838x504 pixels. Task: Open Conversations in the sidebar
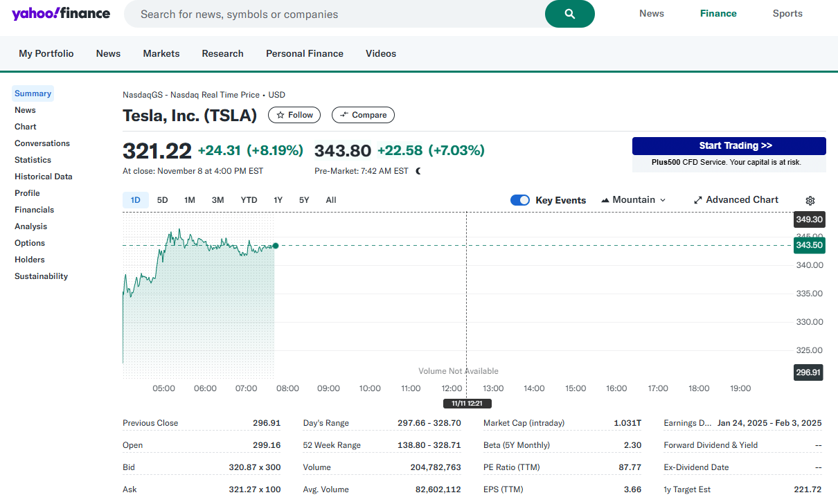[x=42, y=143]
